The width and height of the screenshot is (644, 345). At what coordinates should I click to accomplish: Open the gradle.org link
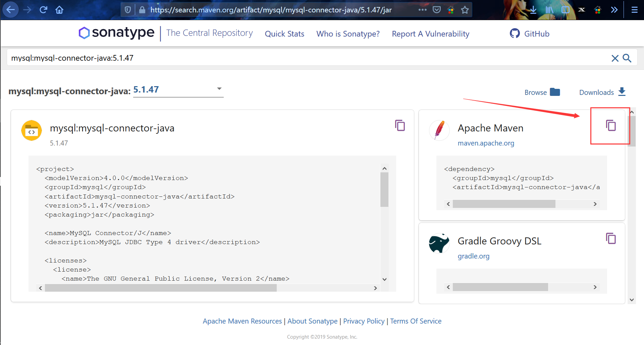pyautogui.click(x=473, y=256)
